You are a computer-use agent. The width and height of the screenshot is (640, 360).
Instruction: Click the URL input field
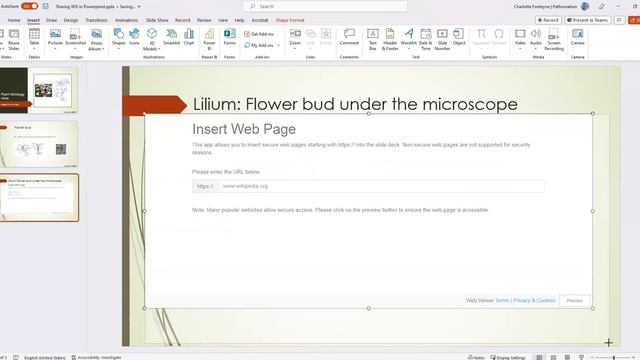381,186
